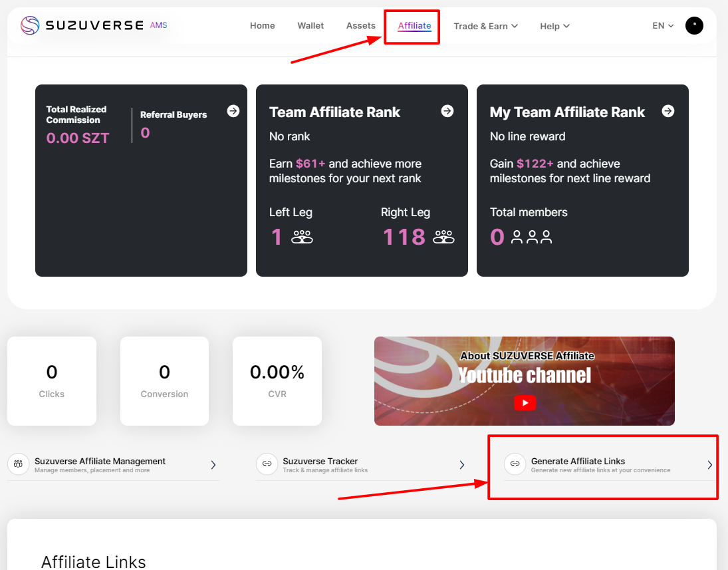728x570 pixels.
Task: Click the Suzuverse logo icon
Action: pos(30,25)
